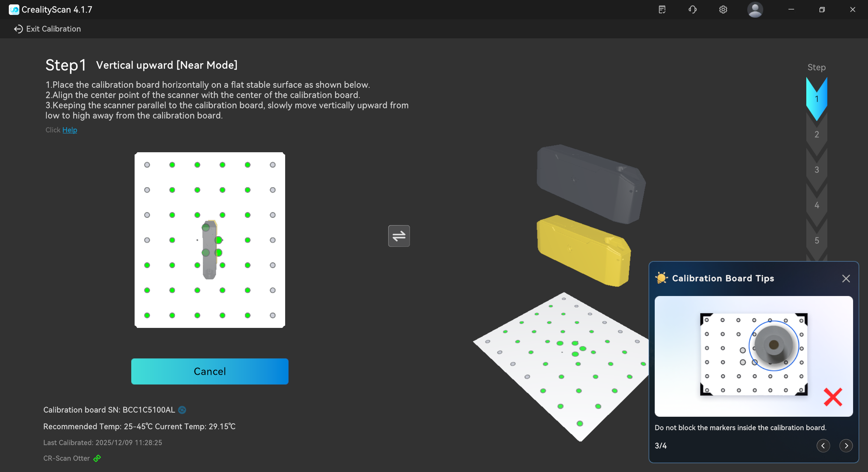The image size is (868, 472).
Task: Select step 3 in step indicator
Action: [816, 170]
